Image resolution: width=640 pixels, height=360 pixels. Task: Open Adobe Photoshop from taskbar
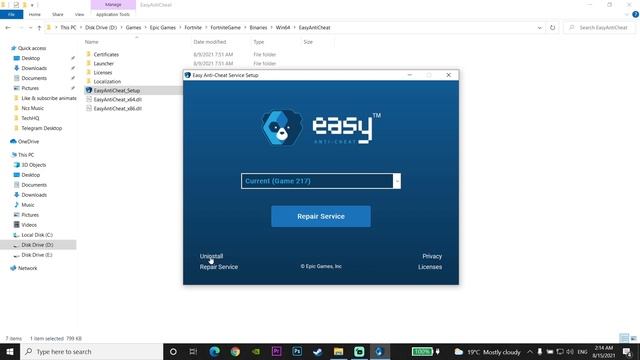(297, 352)
